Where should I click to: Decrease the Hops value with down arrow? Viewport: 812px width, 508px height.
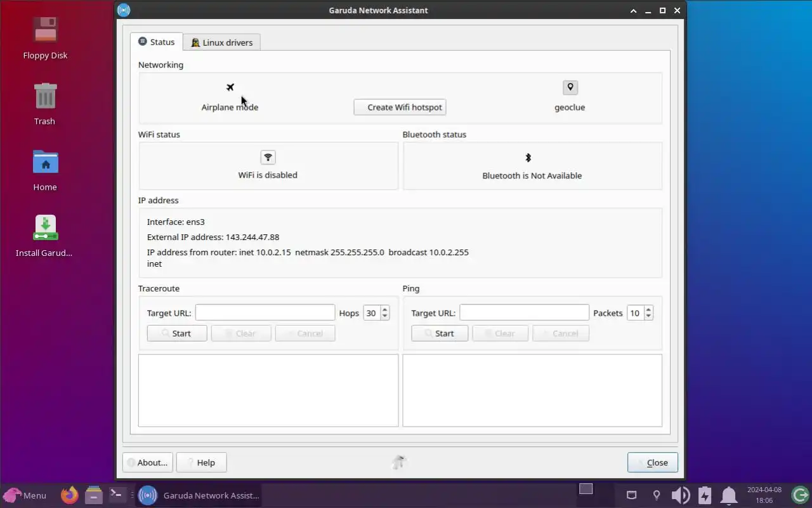[x=385, y=316]
